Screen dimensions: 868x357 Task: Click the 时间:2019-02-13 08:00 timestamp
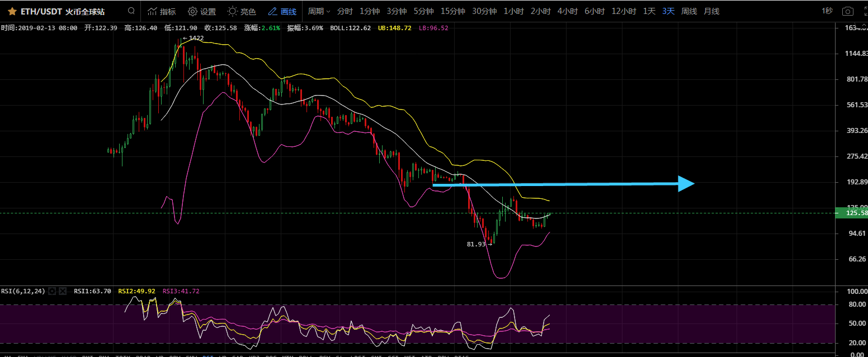(39, 28)
